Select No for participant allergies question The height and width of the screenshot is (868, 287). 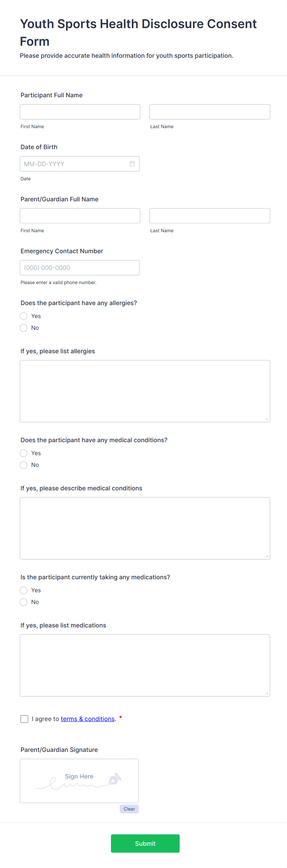[23, 328]
